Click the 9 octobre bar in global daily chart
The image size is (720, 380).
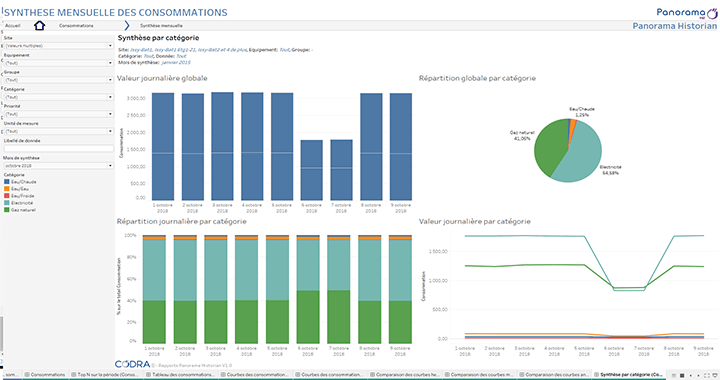(x=401, y=147)
